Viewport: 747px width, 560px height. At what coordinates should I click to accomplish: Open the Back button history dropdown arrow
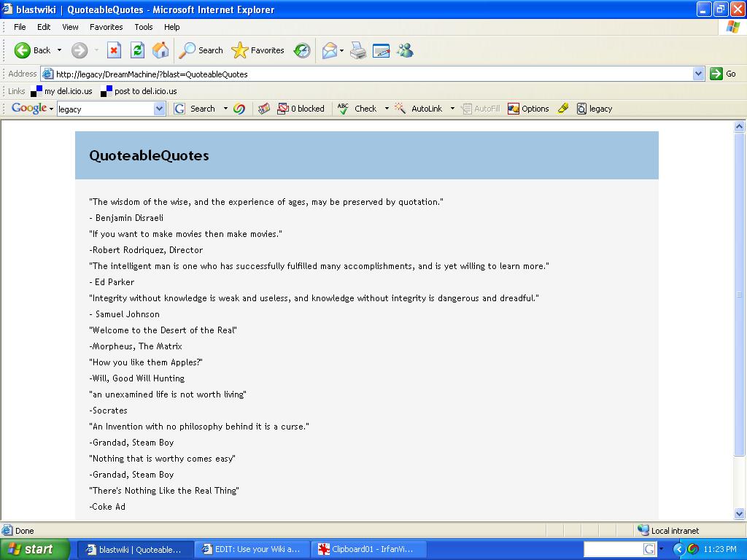pos(59,50)
